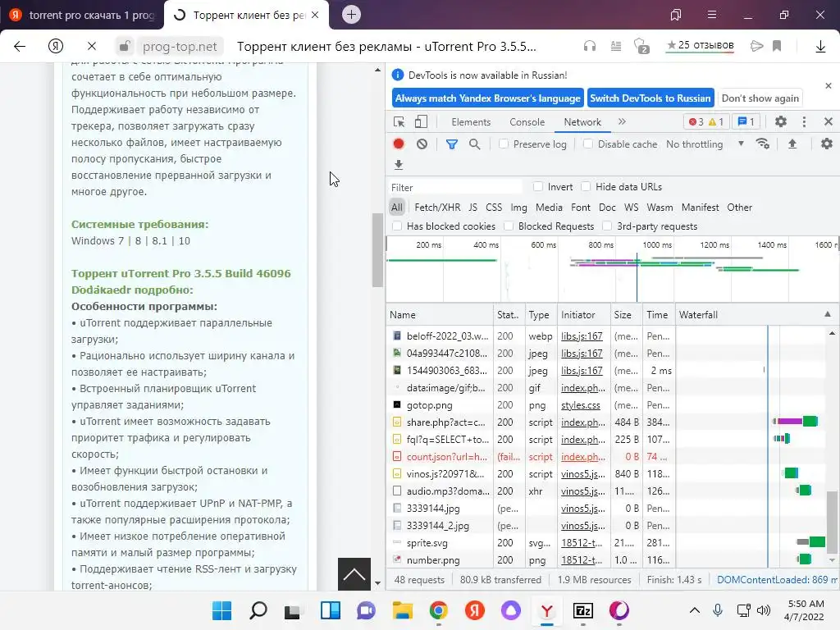Show hidden system tray icons
Image resolution: width=840 pixels, height=630 pixels.
pos(694,610)
